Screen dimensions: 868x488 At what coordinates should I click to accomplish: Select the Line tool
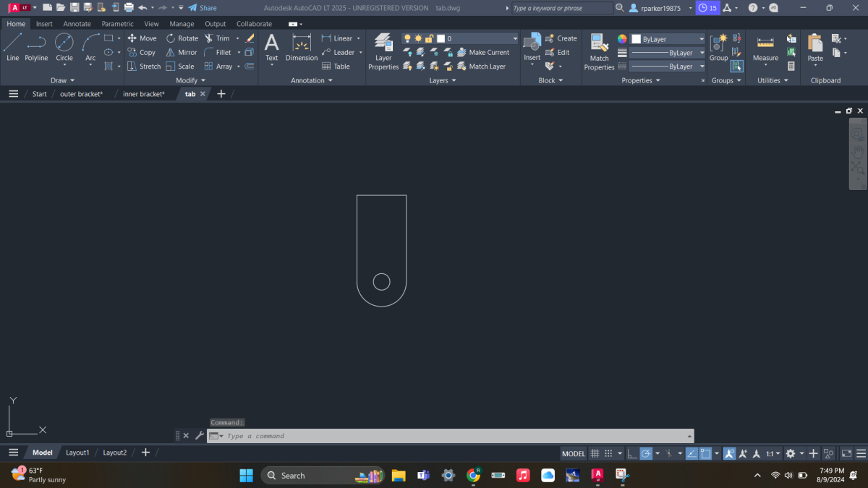tap(13, 47)
